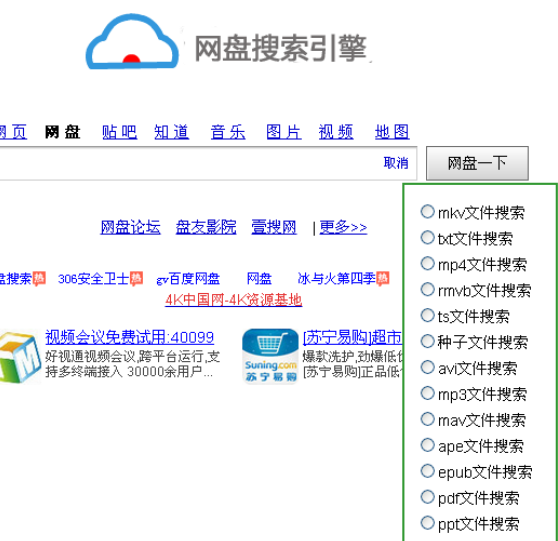Click the blue cloud logo icon

coord(132,42)
